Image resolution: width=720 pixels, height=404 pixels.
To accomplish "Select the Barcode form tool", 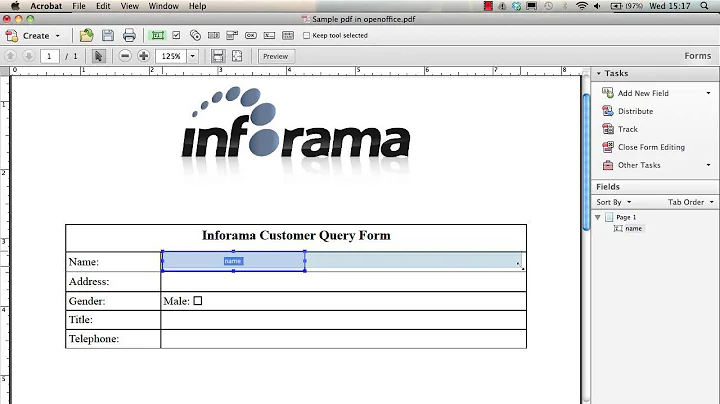I will pos(288,35).
